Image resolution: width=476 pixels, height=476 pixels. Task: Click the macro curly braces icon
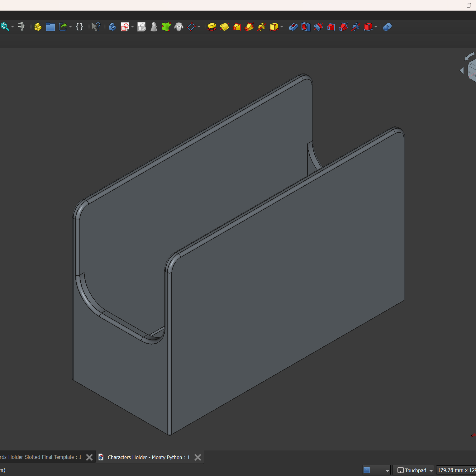(79, 27)
